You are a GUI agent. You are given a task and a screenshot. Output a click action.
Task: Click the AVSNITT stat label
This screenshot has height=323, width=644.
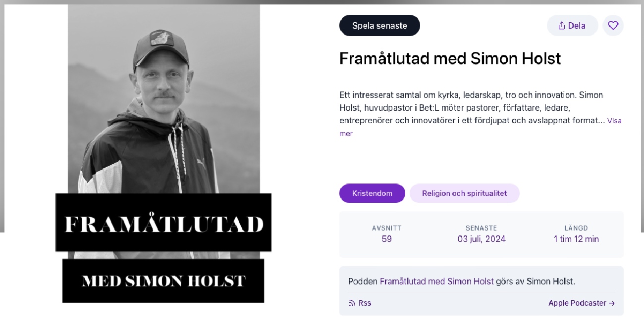[387, 229]
